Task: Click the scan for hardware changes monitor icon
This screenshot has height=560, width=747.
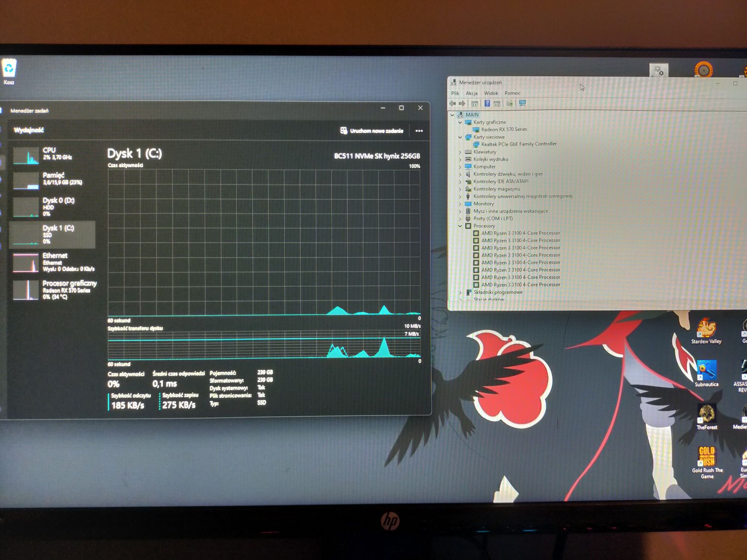Action: pyautogui.click(x=523, y=103)
